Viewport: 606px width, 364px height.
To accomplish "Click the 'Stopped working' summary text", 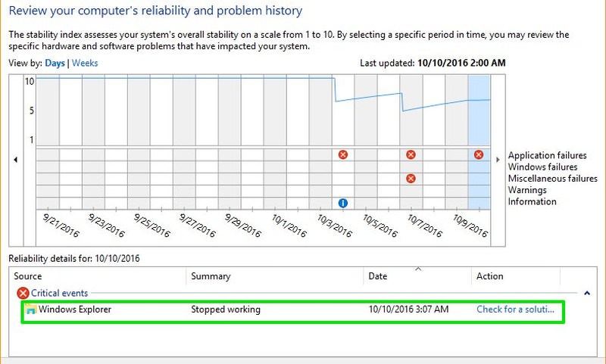I will (226, 310).
